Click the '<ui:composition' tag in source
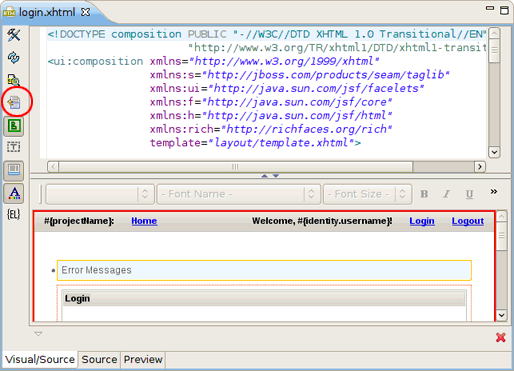This screenshot has width=514, height=371. pyautogui.click(x=95, y=62)
